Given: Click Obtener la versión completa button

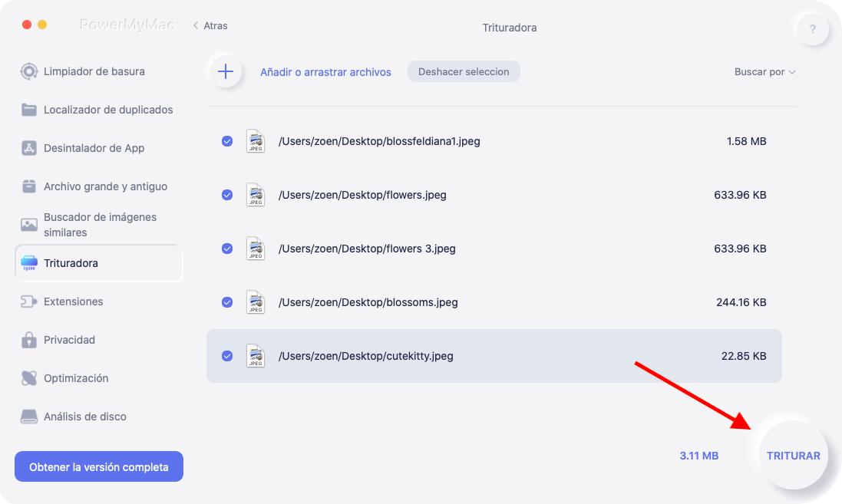Looking at the screenshot, I should point(99,466).
